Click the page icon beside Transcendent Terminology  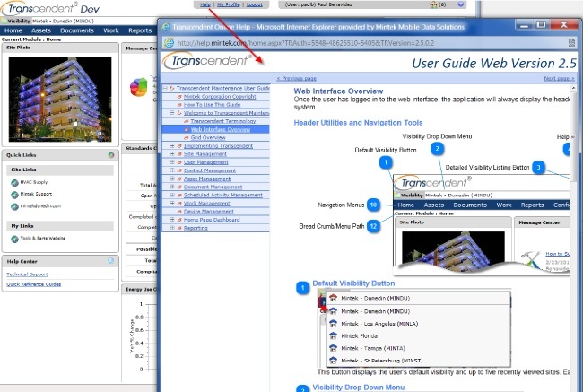(187, 121)
